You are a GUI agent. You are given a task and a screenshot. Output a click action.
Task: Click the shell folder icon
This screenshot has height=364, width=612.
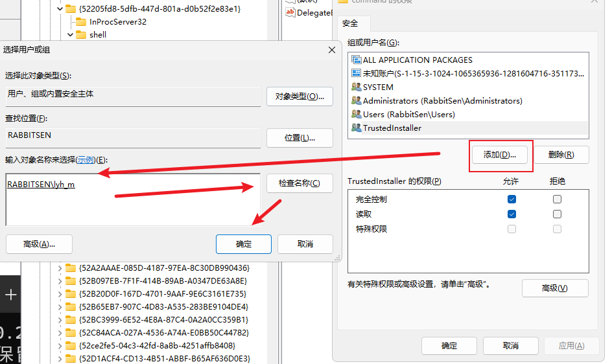click(x=81, y=35)
